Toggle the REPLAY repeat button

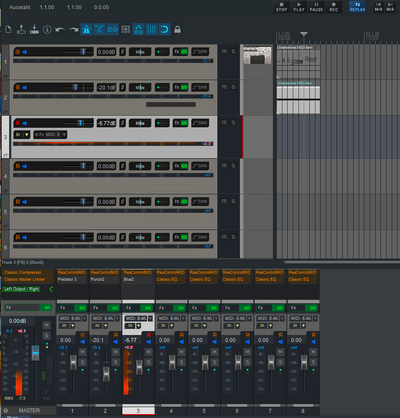(x=357, y=7)
